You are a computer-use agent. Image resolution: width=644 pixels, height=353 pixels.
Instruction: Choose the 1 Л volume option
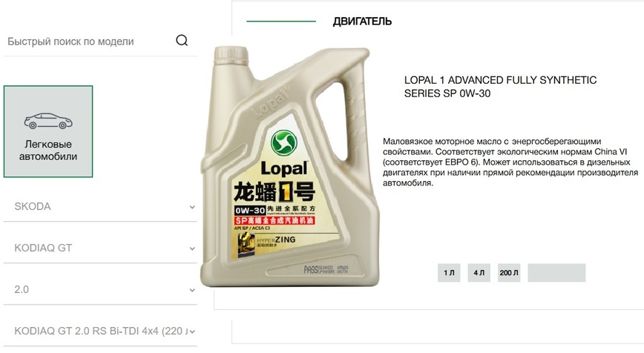(449, 273)
